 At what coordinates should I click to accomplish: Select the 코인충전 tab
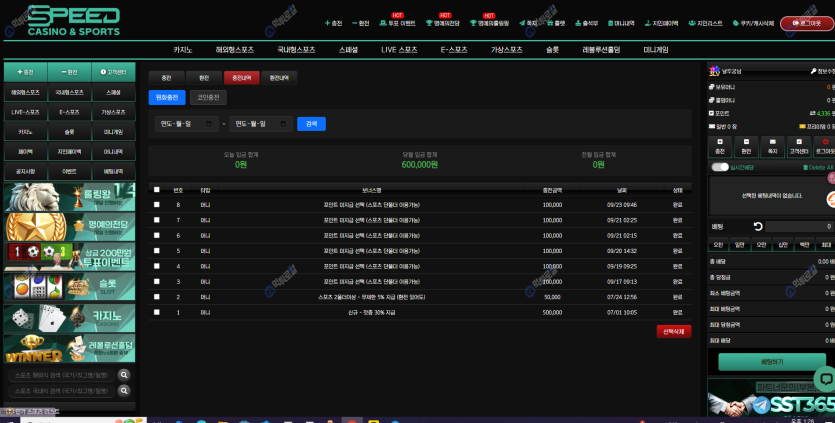coord(208,98)
